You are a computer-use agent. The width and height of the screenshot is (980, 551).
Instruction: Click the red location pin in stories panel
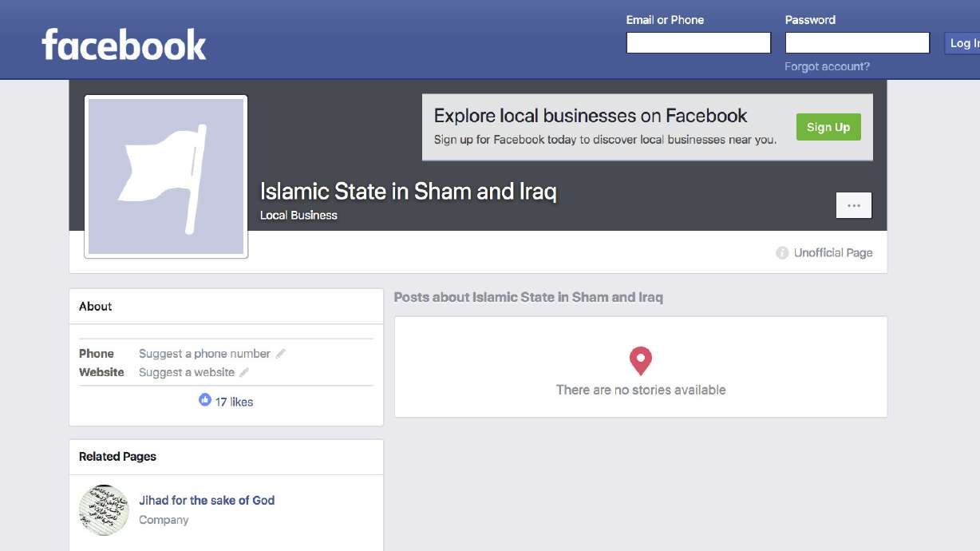click(640, 360)
